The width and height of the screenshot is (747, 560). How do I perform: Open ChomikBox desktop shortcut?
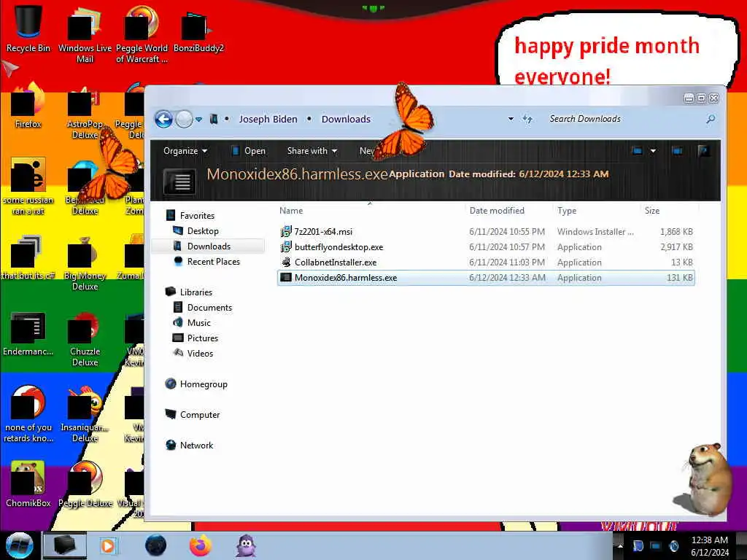pyautogui.click(x=28, y=485)
